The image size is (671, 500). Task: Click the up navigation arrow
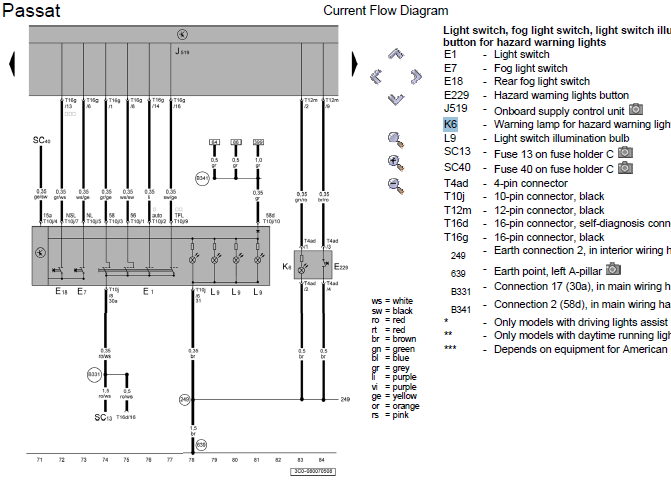point(396,54)
